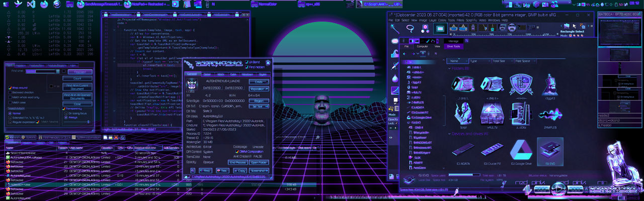The height and width of the screenshot is (201, 644).
Task: Toggle UI-Band checkbox in spy tool
Action: [x=247, y=62]
